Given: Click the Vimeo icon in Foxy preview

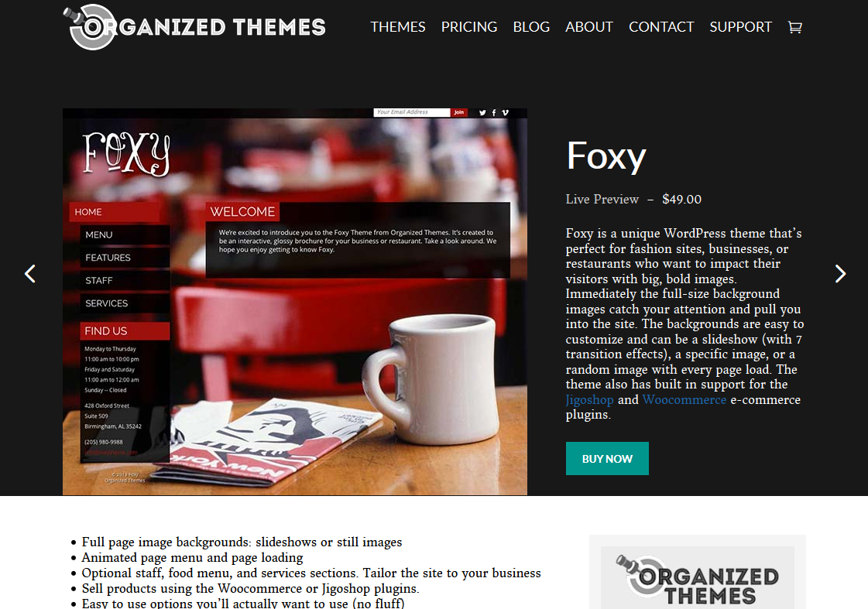Looking at the screenshot, I should 505,112.
